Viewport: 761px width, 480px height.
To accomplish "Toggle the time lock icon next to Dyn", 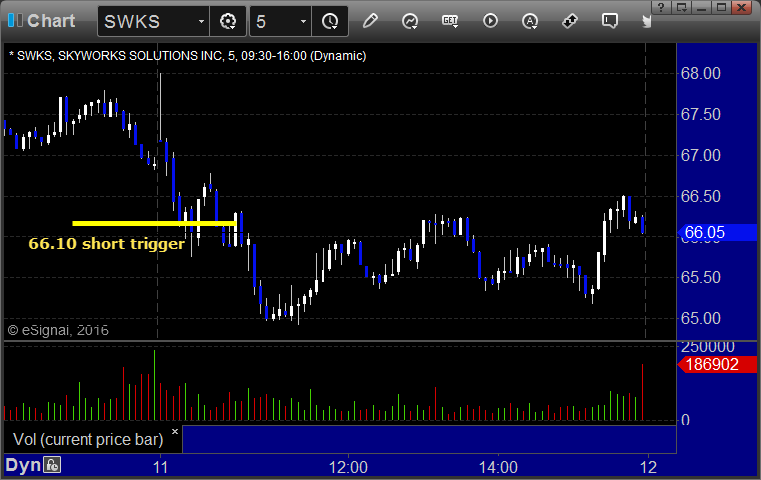I will click(x=52, y=465).
